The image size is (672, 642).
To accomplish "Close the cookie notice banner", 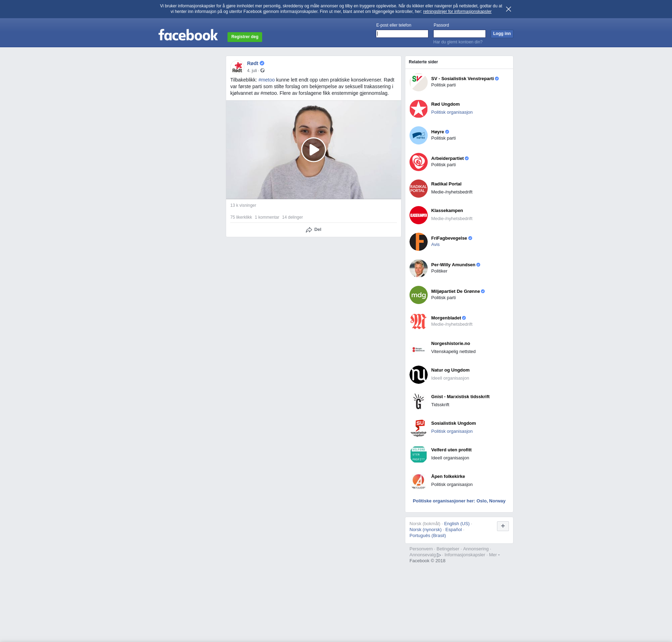I will (509, 9).
